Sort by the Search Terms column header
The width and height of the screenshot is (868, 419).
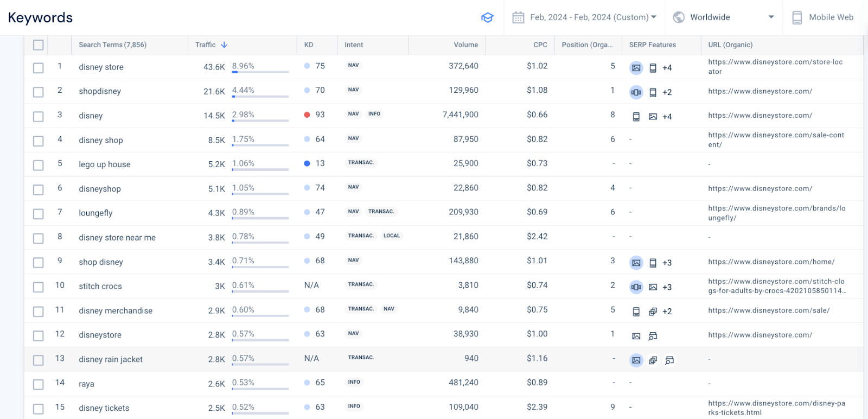click(x=112, y=45)
